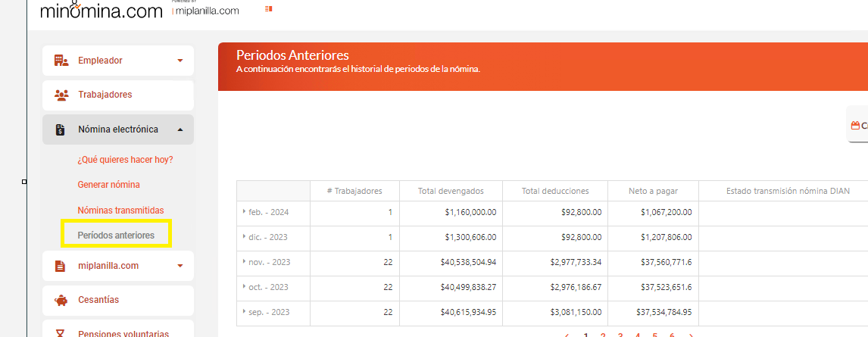The height and width of the screenshot is (337, 868).
Task: Click the Total deducciones column header
Action: [x=555, y=191]
